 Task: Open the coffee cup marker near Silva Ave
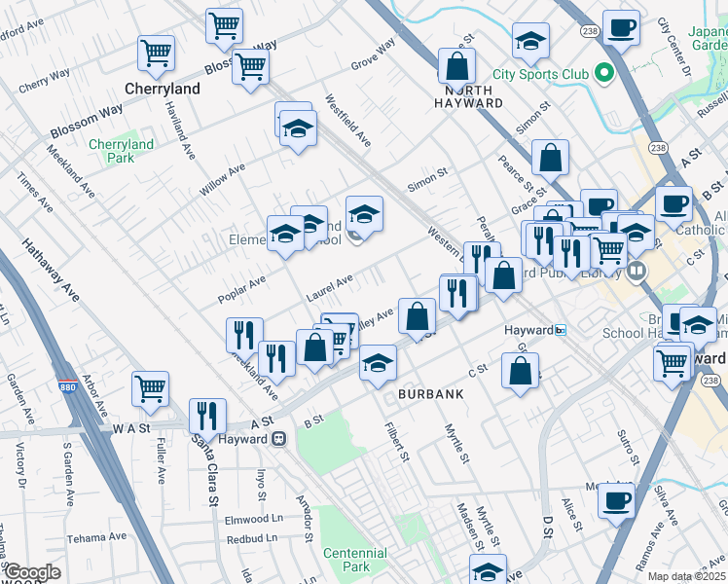coord(617,502)
